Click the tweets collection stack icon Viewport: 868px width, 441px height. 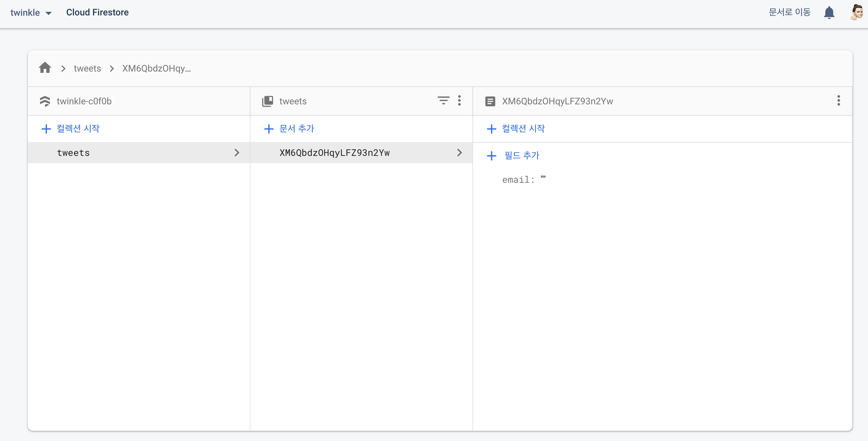268,101
